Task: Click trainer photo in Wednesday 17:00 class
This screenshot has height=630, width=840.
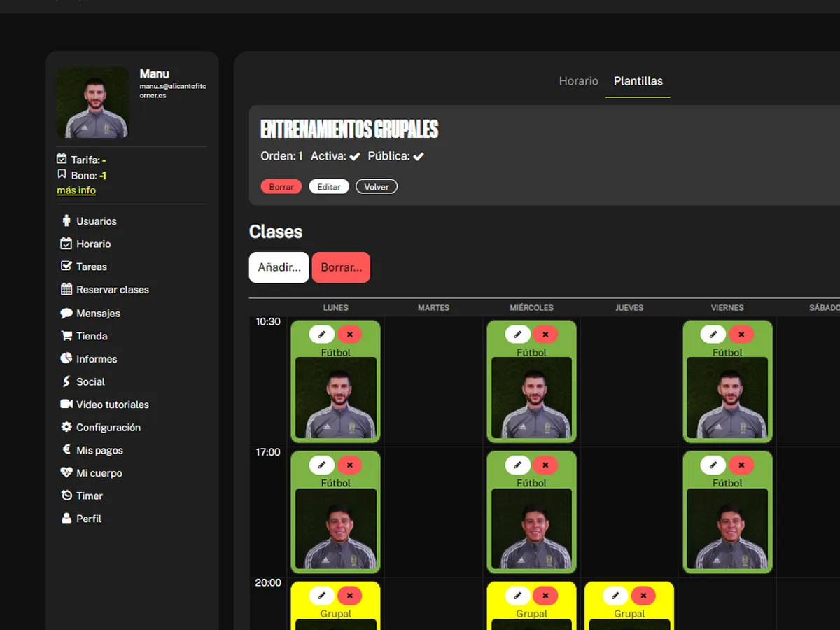Action: pos(532,528)
